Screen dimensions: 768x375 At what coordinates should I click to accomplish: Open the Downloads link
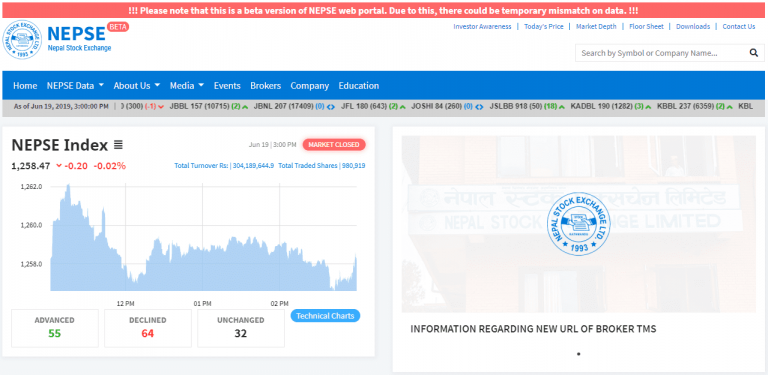(x=693, y=26)
